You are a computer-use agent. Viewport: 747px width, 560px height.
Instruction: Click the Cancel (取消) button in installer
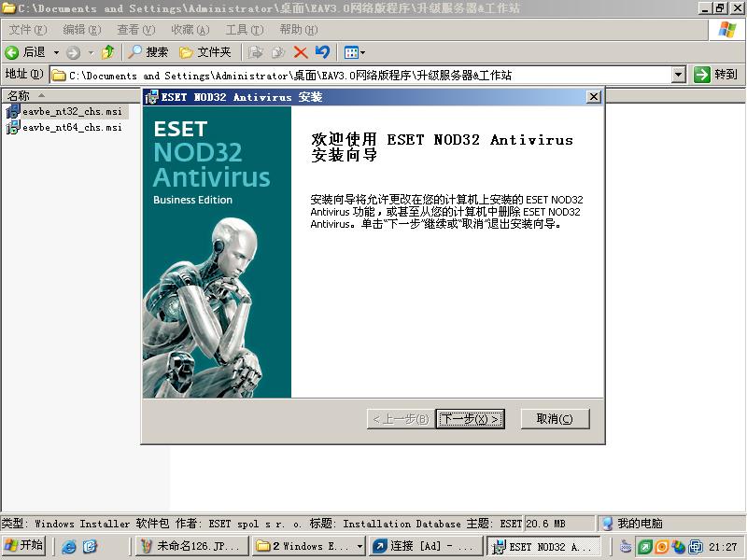pos(555,419)
